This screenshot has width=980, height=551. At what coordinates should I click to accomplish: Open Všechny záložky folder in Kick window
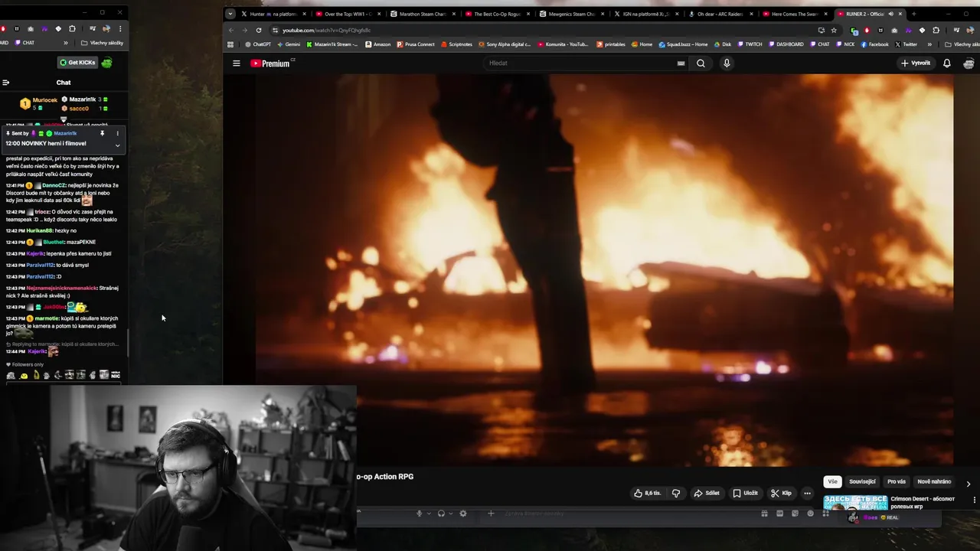pos(102,43)
